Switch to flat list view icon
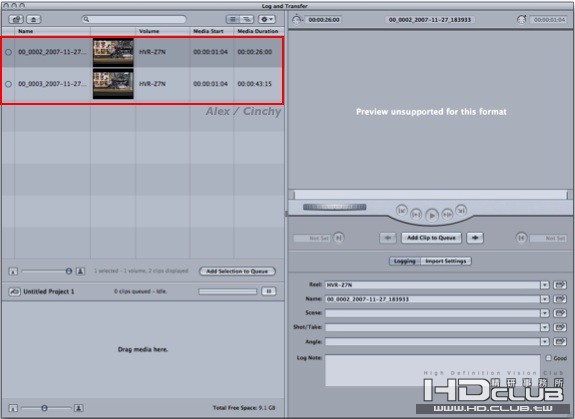Screen dimensions: 575x419 (x=233, y=19)
